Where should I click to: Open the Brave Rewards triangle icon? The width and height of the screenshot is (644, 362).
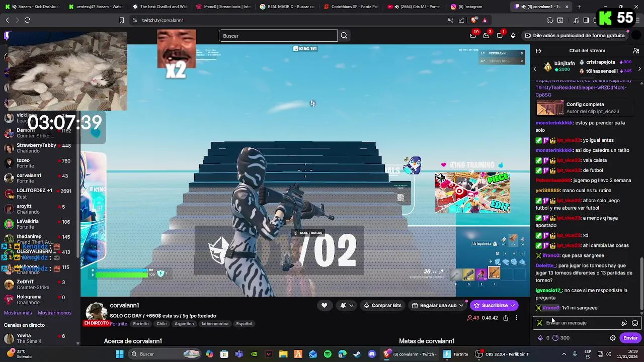(485, 20)
